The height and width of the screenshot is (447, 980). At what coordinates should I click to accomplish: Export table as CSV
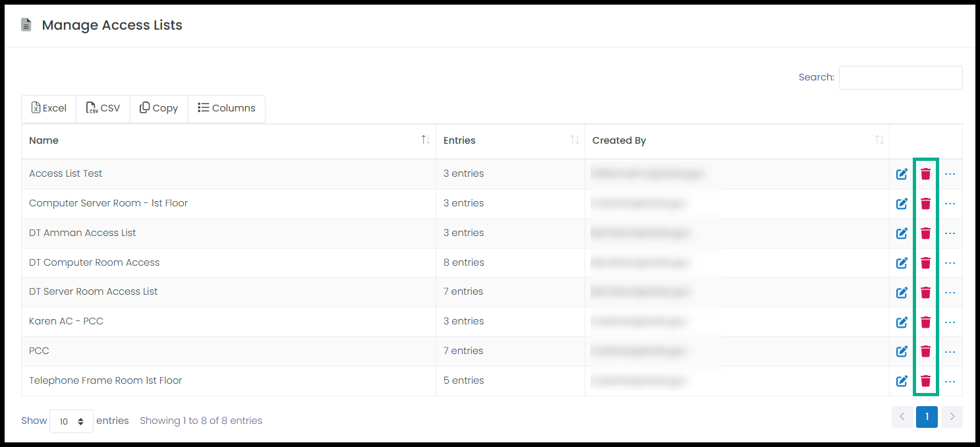pos(103,108)
